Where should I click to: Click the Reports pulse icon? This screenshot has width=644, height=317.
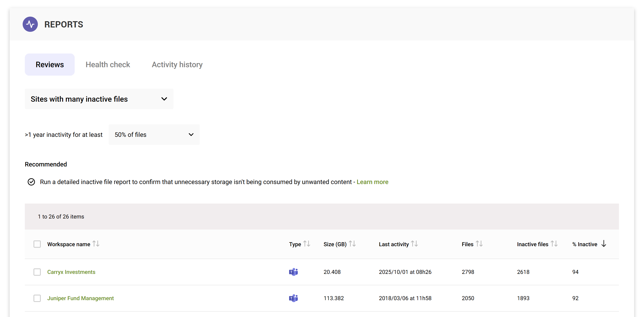(30, 24)
